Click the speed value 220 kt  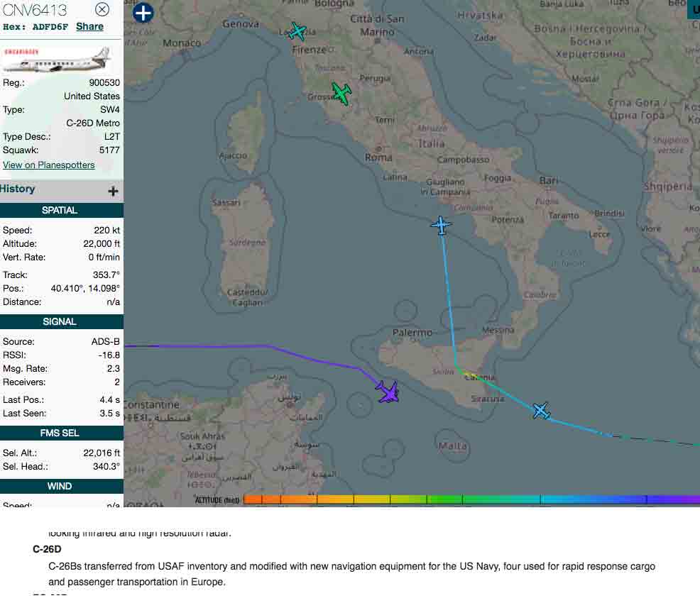(106, 231)
